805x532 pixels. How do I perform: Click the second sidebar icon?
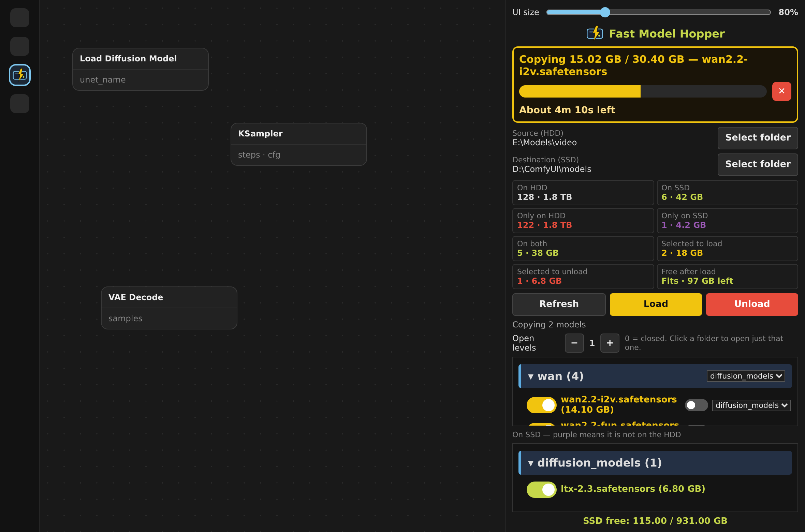[x=20, y=46]
